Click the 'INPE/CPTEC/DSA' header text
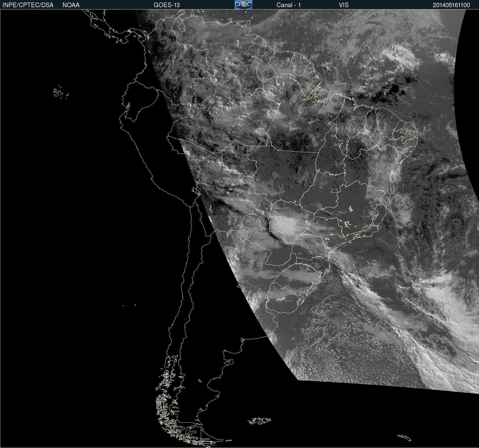 point(28,5)
